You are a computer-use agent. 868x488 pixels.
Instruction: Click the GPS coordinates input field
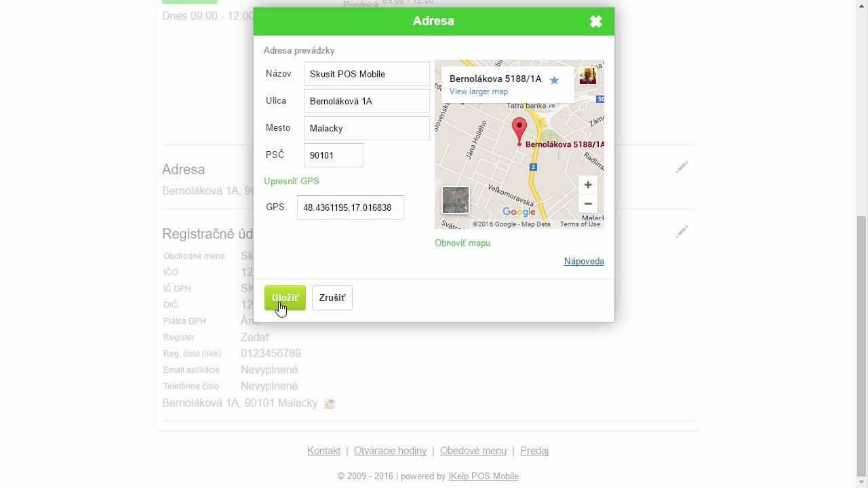tap(351, 207)
